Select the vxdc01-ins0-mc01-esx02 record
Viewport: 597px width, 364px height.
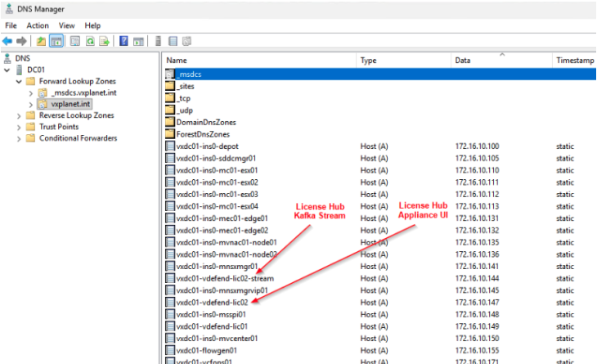217,182
